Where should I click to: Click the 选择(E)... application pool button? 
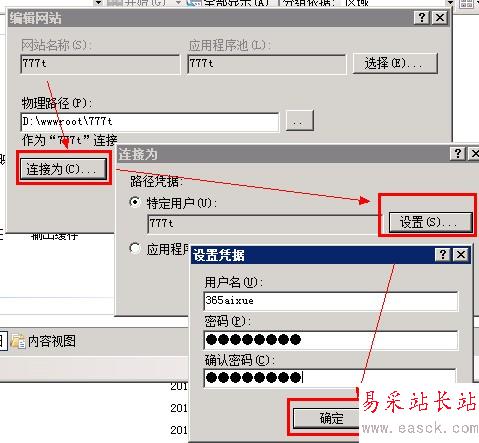pyautogui.click(x=395, y=63)
